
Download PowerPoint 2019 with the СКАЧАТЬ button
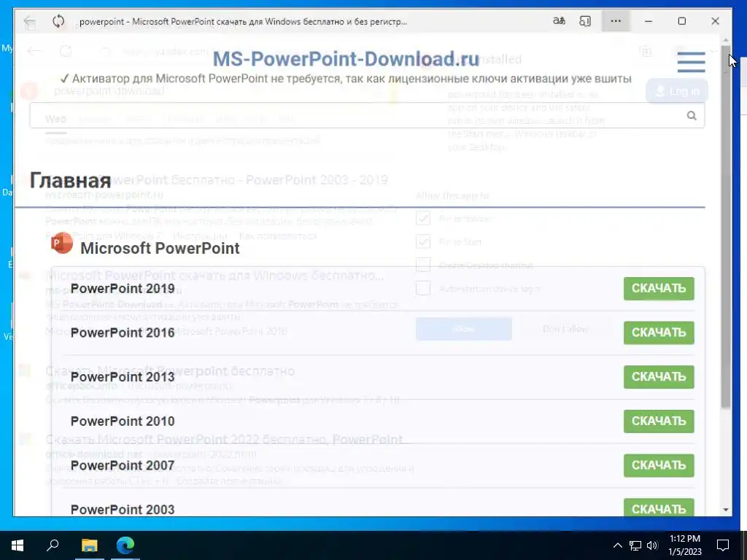pos(659,289)
